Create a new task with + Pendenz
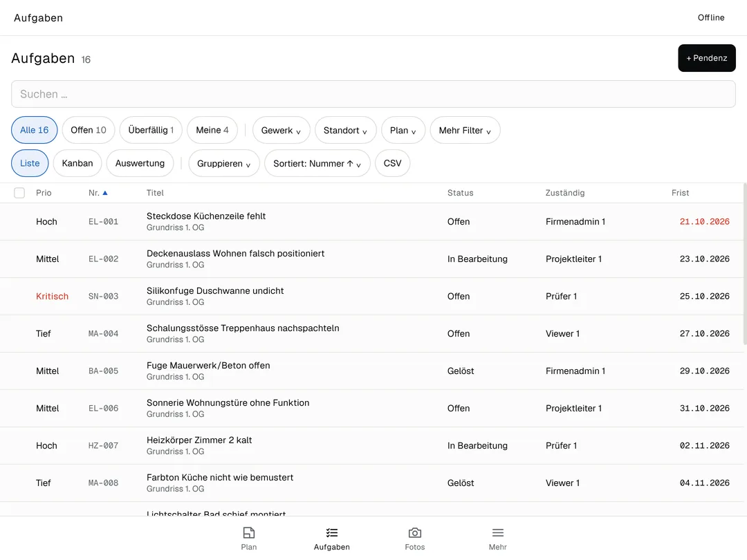 click(x=706, y=58)
